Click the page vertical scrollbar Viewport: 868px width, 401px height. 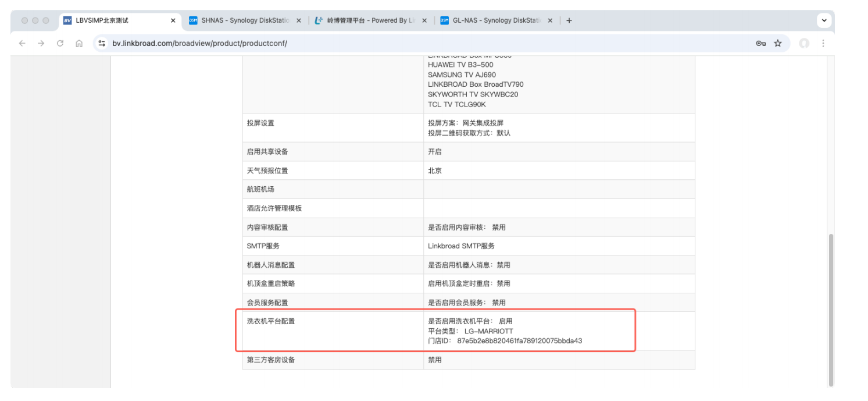click(830, 308)
